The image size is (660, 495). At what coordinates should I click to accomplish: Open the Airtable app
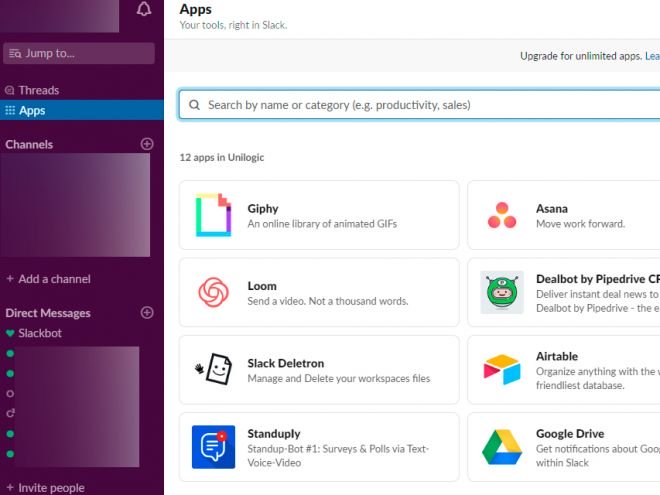point(564,370)
